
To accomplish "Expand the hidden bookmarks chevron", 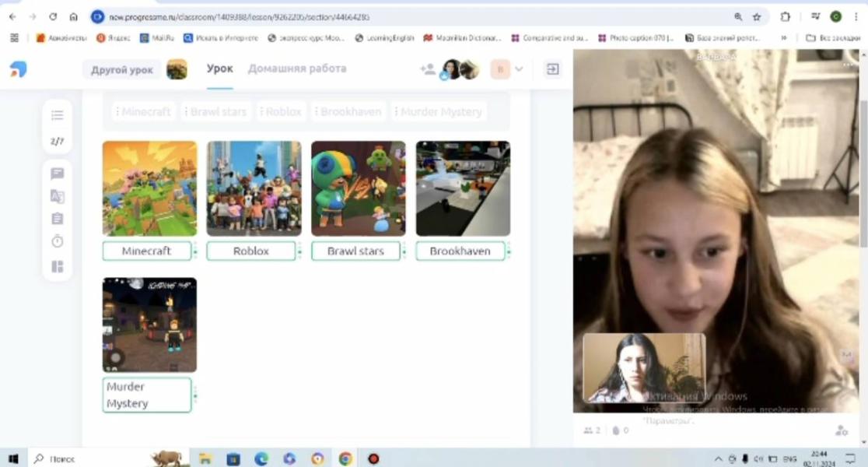I will (783, 37).
